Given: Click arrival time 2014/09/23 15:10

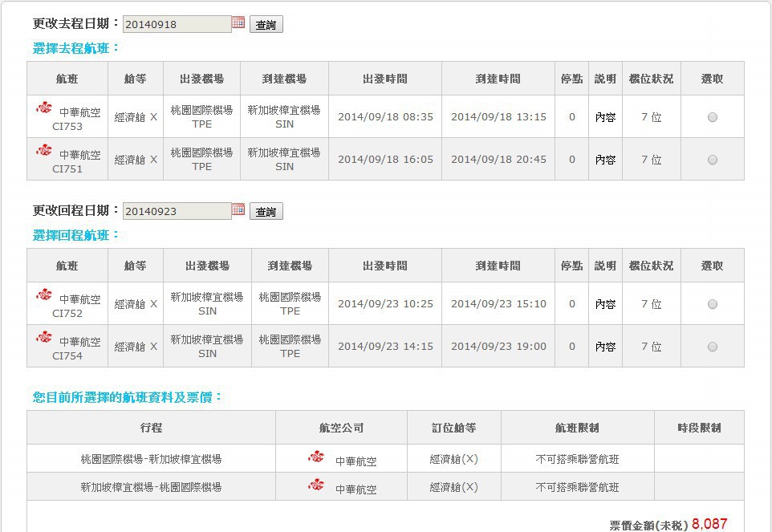Looking at the screenshot, I should pos(498,304).
